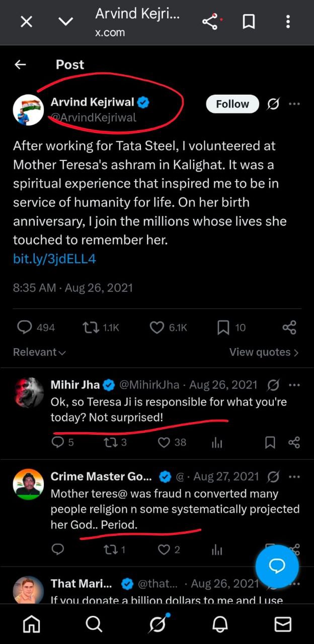Share page using browser share icon
314x644 pixels.
coord(209,22)
